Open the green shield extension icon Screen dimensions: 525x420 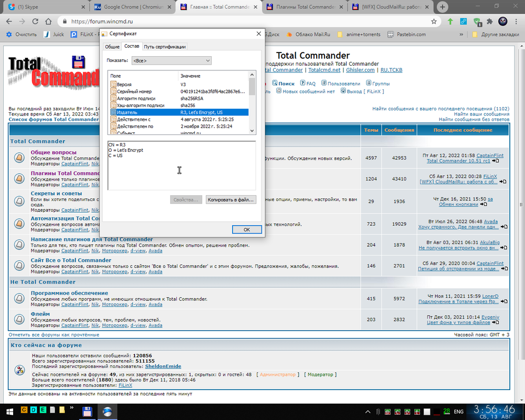(477, 22)
